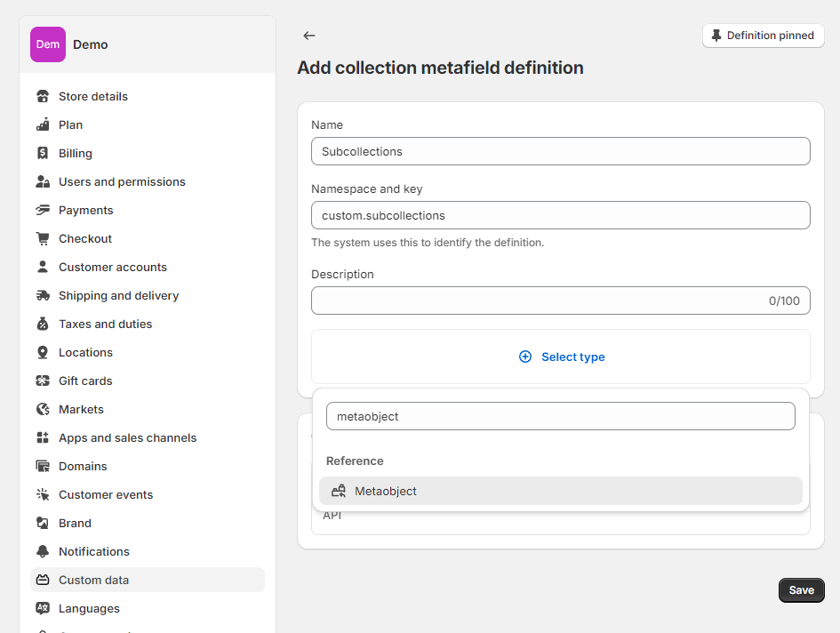Click the Locations pin icon

pos(43,352)
